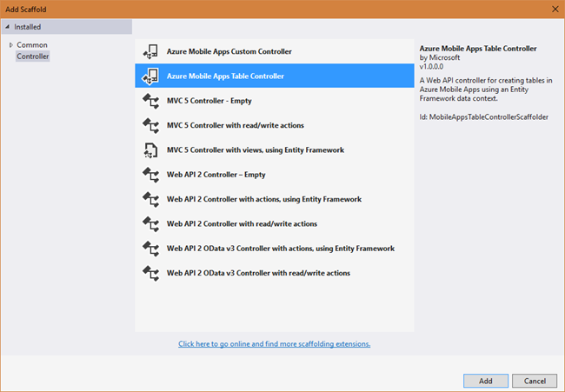
Task: Click the MobileAppsTableControllerScaffolder Id text
Action: [x=484, y=117]
